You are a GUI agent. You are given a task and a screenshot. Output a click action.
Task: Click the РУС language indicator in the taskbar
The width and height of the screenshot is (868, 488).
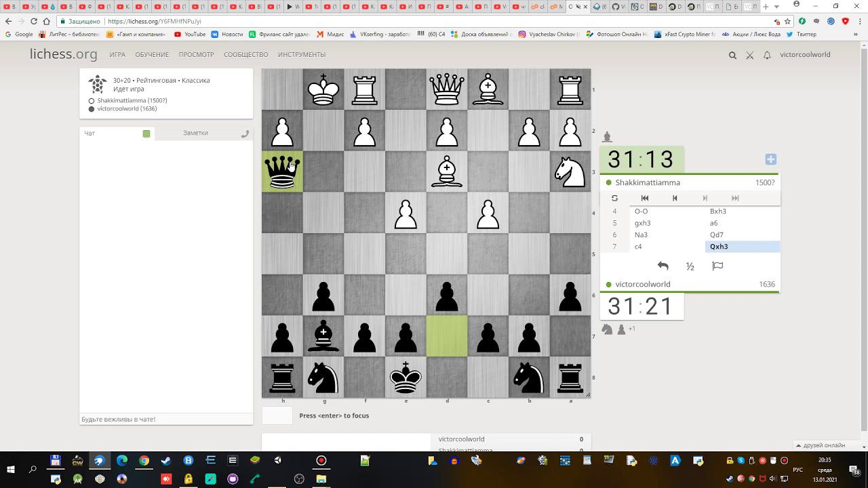click(798, 470)
